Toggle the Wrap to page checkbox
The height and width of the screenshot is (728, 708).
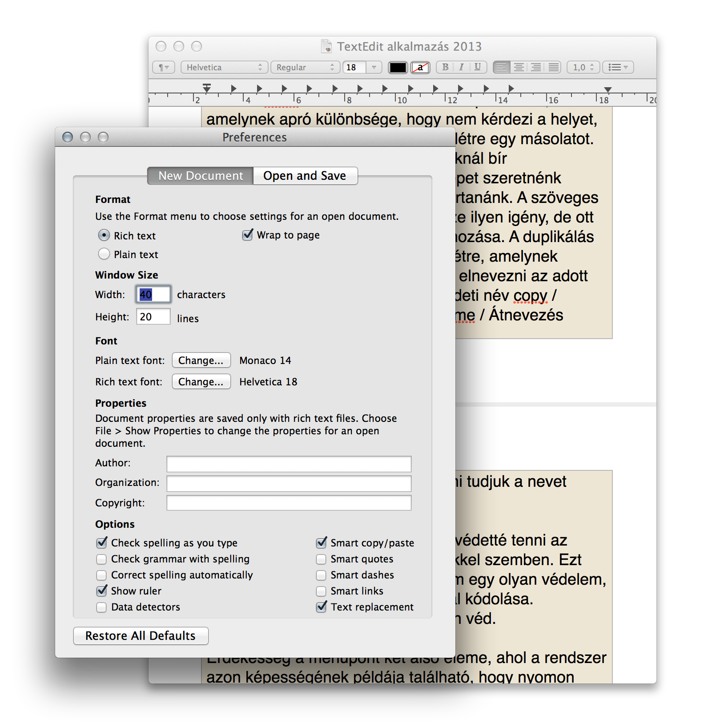click(247, 235)
